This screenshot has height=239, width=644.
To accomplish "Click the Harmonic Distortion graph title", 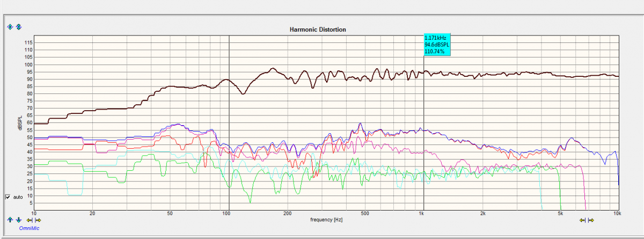I will [318, 30].
